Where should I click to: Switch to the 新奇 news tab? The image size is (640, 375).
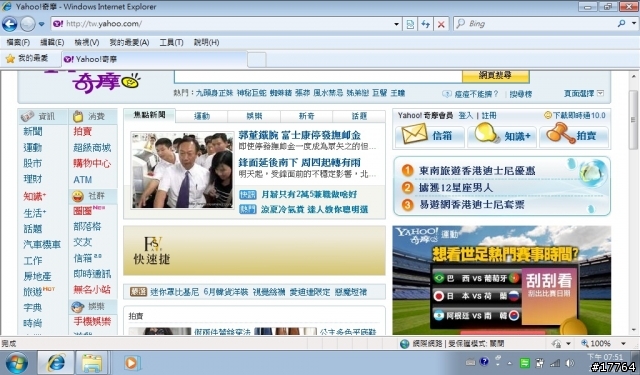click(x=307, y=116)
